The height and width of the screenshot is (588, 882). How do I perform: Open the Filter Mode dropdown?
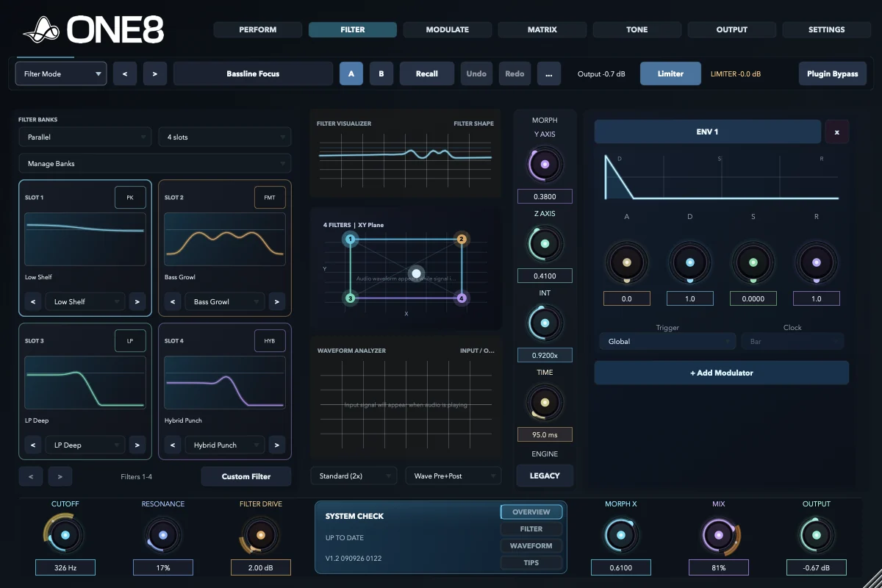(61, 73)
